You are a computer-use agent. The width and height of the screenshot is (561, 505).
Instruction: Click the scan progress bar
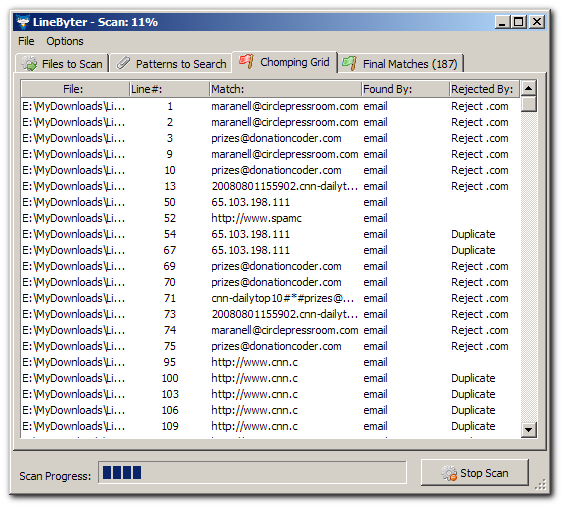click(252, 472)
